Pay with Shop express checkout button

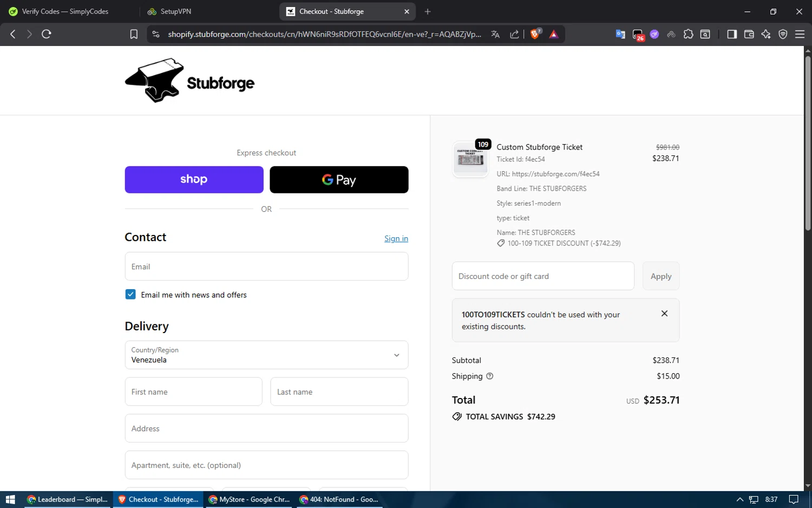[x=194, y=180]
